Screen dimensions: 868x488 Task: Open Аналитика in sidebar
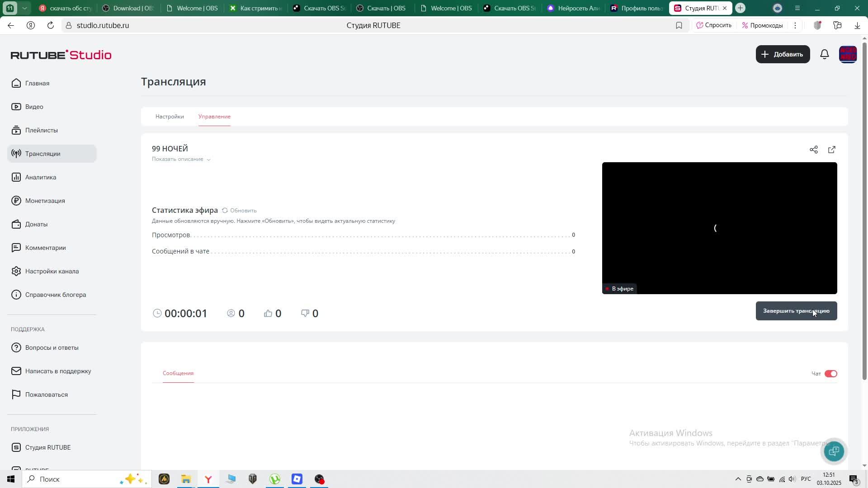click(x=41, y=177)
